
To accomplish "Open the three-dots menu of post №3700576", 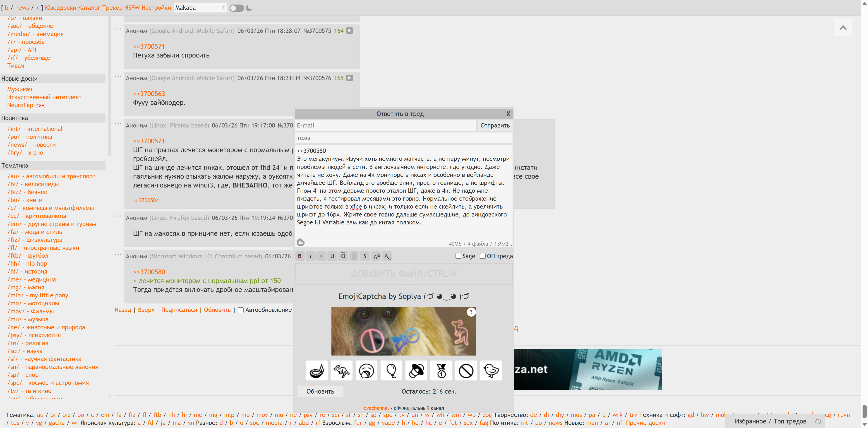I will pyautogui.click(x=118, y=77).
